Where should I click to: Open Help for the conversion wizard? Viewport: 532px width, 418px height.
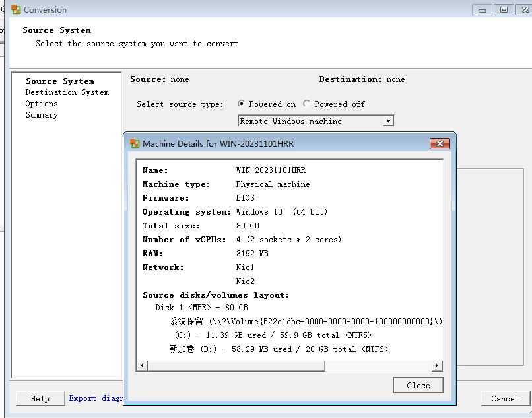click(x=39, y=398)
